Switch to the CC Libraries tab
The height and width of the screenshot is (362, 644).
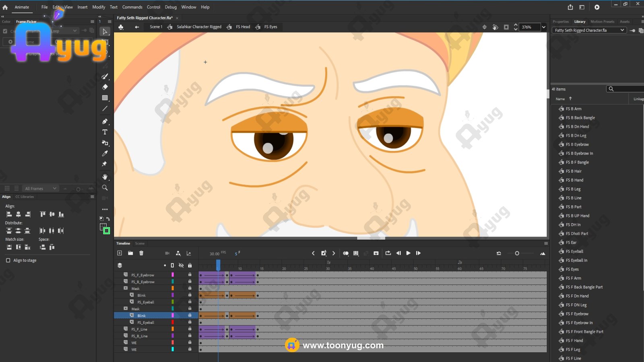pos(25,197)
